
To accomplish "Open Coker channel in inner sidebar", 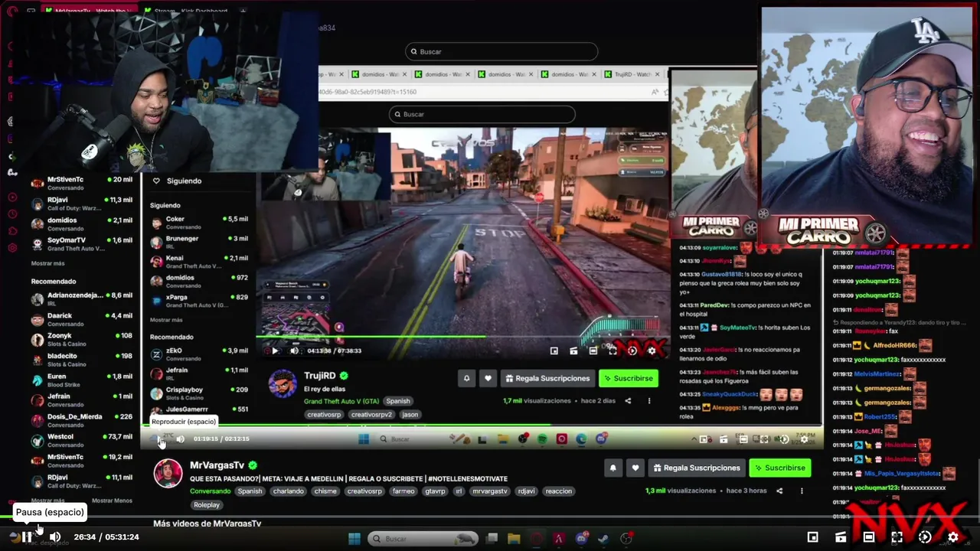I will [199, 223].
